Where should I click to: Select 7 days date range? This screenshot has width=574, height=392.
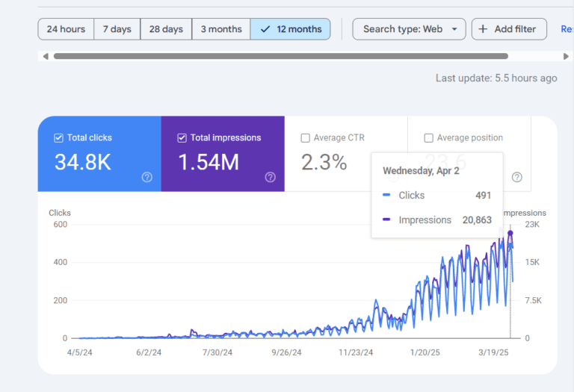(x=117, y=29)
